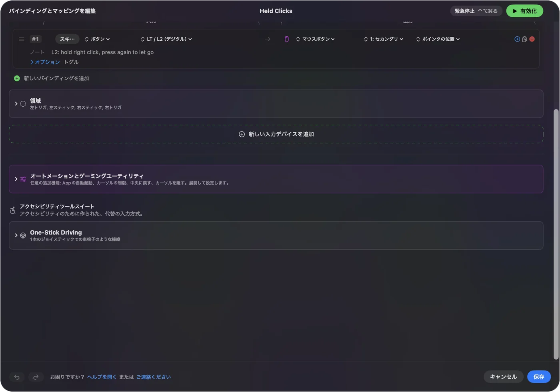This screenshot has height=392, width=560.
Task: Duplicate binding #1 with the copy icon
Action: tap(524, 39)
